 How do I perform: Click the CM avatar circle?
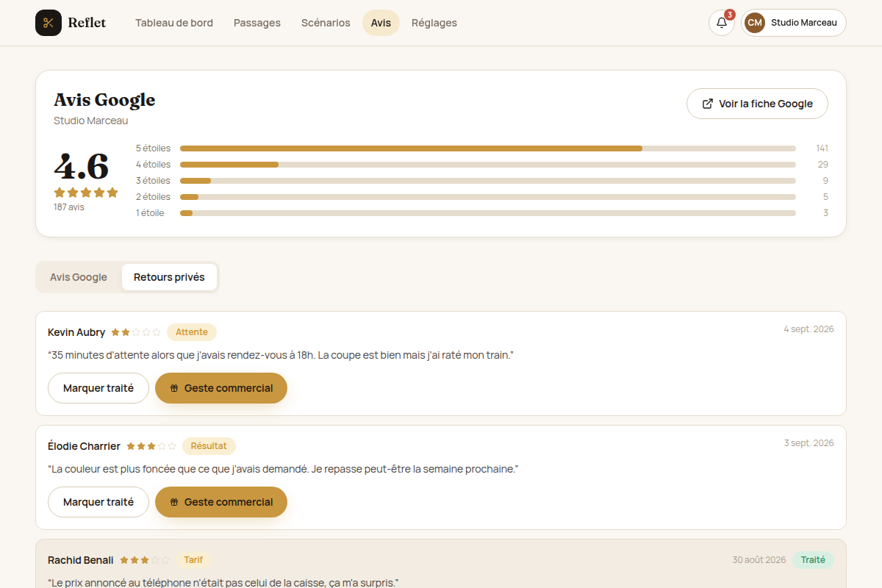(x=755, y=23)
